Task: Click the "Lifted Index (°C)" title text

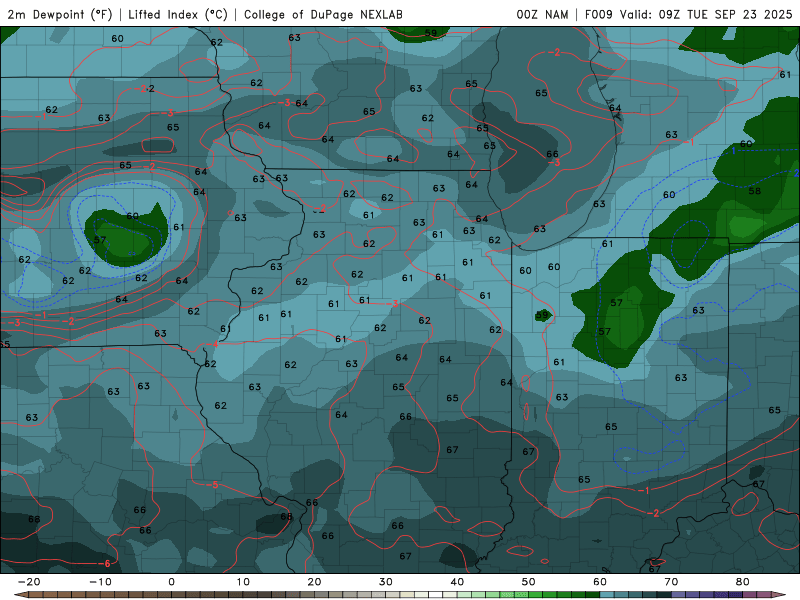Action: pos(178,14)
